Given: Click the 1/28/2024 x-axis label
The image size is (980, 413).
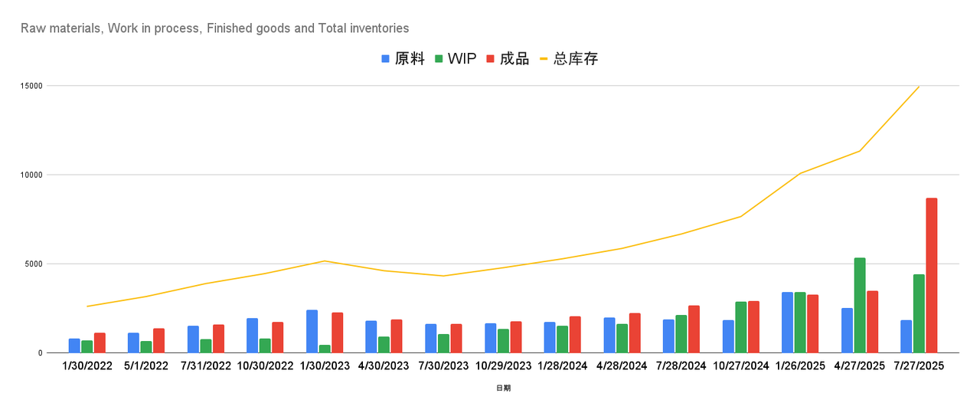Looking at the screenshot, I should pyautogui.click(x=563, y=366).
